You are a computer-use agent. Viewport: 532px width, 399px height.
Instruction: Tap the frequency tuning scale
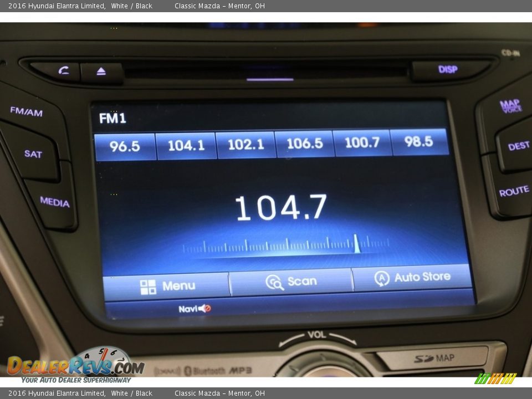tap(286, 245)
